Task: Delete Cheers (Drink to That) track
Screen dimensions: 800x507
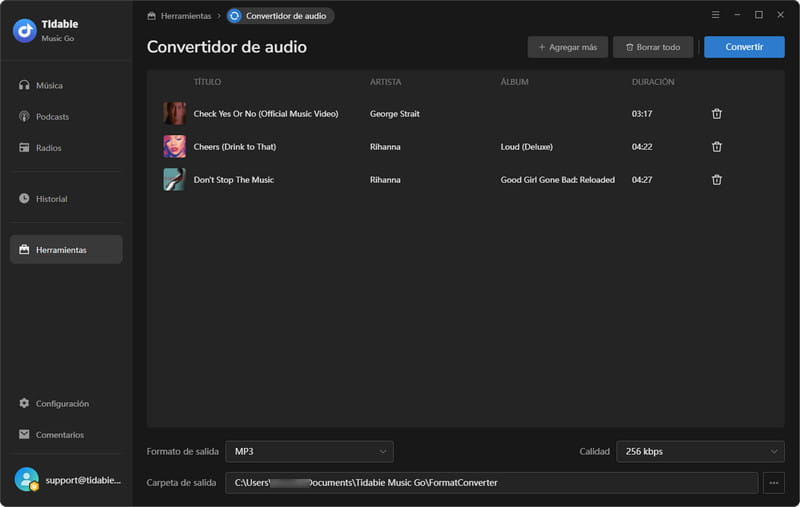Action: [717, 146]
